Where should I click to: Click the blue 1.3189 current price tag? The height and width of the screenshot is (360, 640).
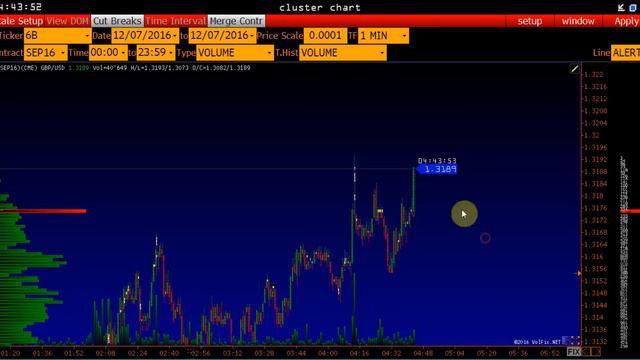[x=437, y=169]
